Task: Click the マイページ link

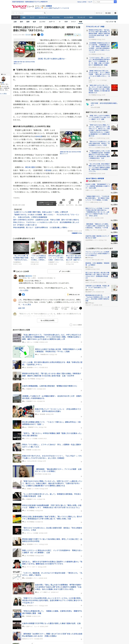Action: click(99, 13)
